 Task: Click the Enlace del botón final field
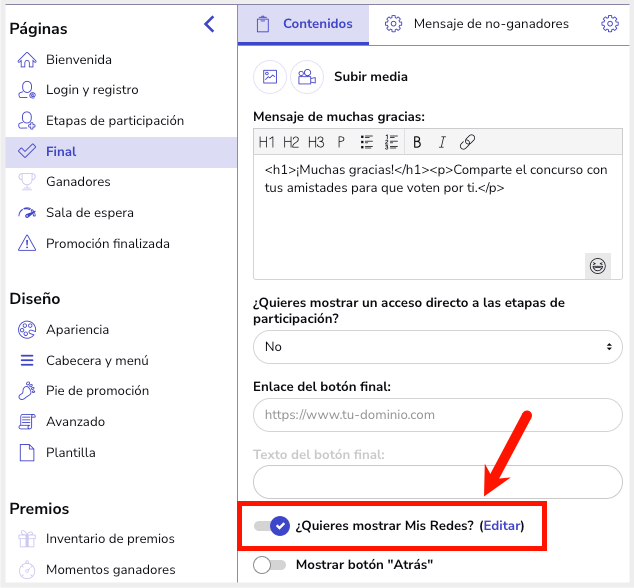click(x=437, y=415)
